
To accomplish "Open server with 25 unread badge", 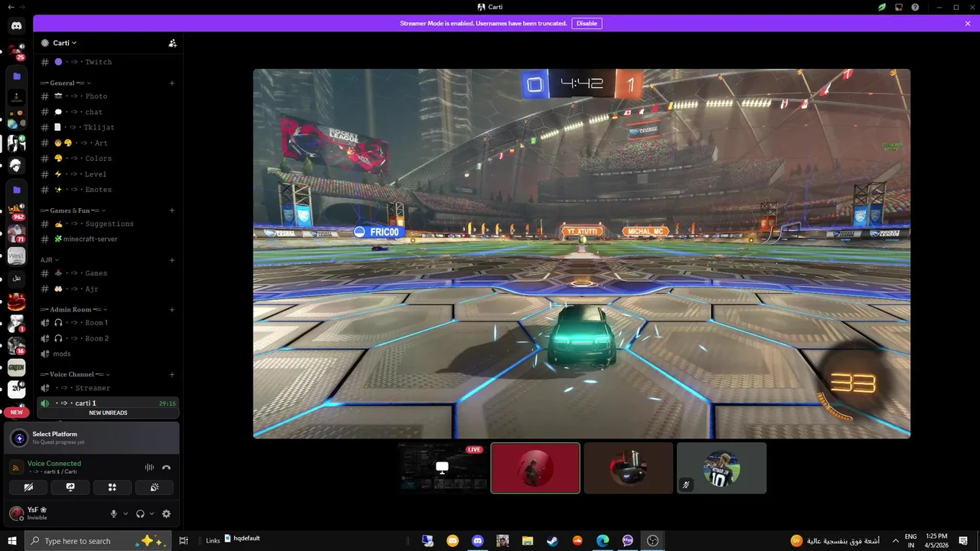I will pyautogui.click(x=16, y=52).
